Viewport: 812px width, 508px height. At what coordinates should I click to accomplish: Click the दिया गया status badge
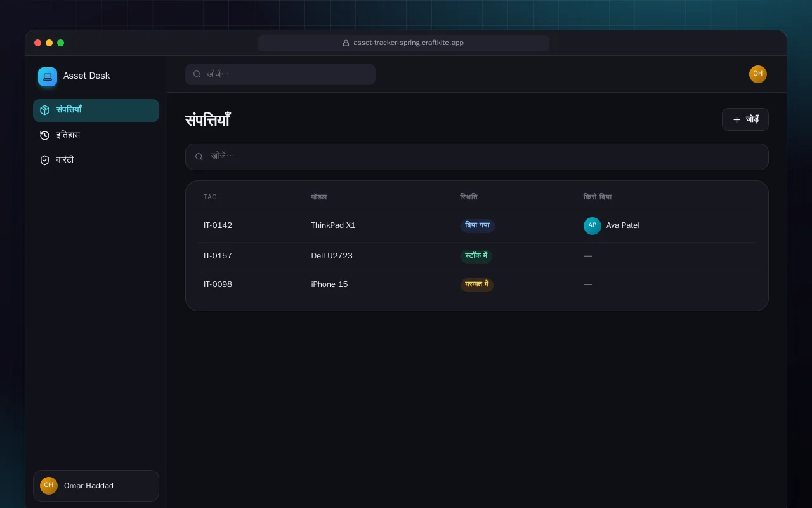(477, 225)
